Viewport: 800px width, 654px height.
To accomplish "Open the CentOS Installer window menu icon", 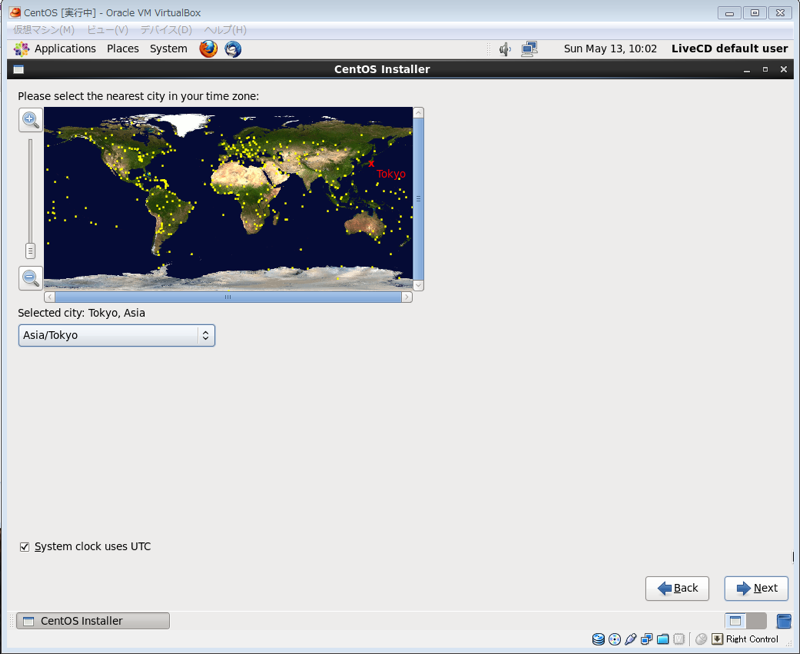I will 19,69.
